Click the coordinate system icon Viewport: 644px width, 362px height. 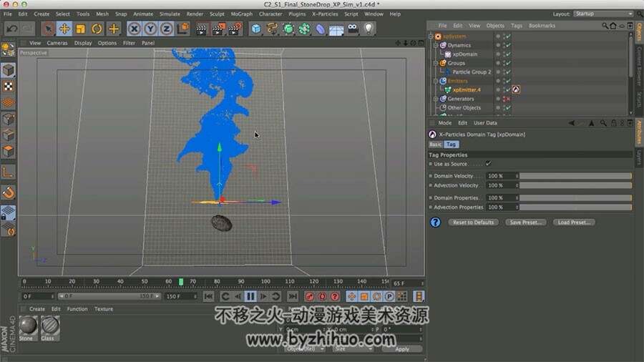182,29
